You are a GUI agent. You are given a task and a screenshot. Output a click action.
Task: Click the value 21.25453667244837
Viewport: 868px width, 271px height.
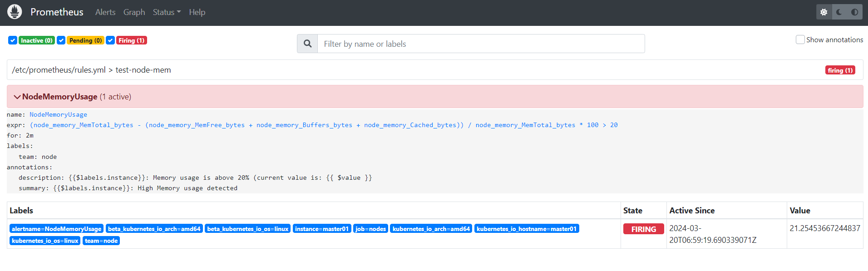pos(825,228)
